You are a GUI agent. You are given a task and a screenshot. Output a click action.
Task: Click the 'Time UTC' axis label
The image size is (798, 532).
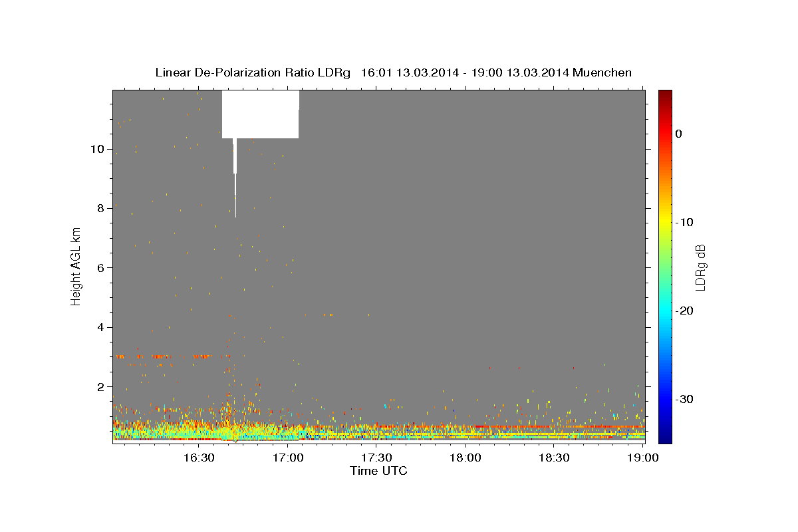click(x=378, y=471)
